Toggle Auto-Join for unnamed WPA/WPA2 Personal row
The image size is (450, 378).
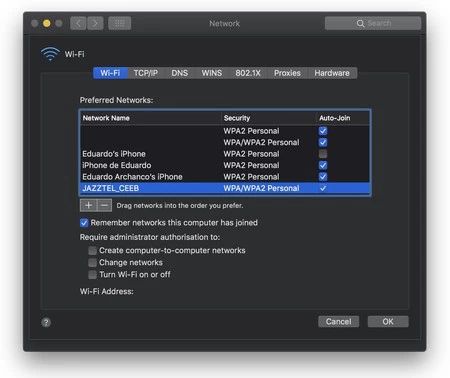coord(323,142)
